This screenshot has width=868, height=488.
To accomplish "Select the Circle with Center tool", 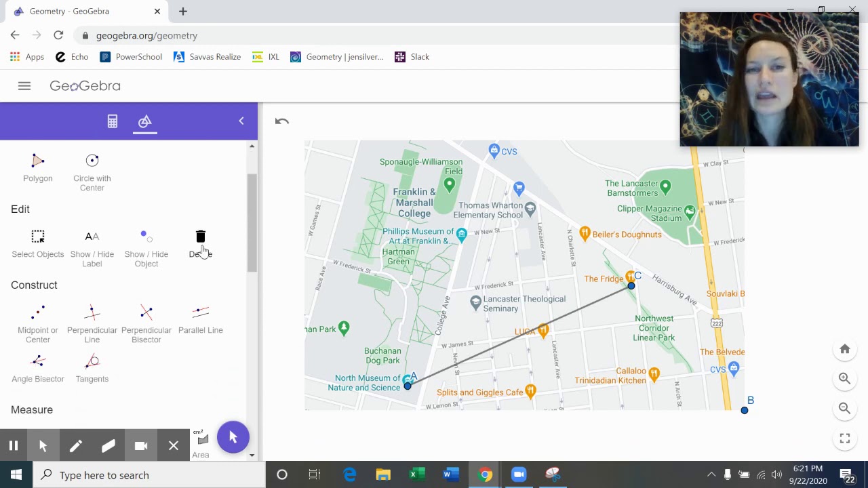I will click(92, 171).
